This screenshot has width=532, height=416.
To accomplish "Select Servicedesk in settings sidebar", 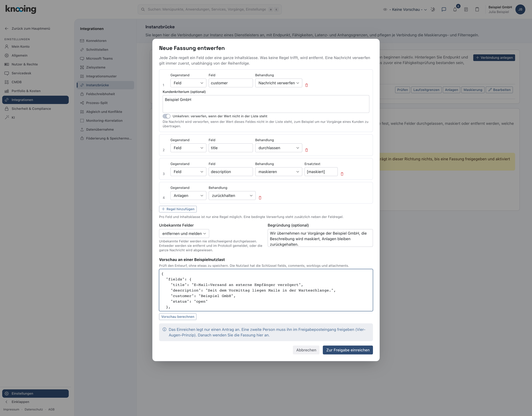I will 35,73.
